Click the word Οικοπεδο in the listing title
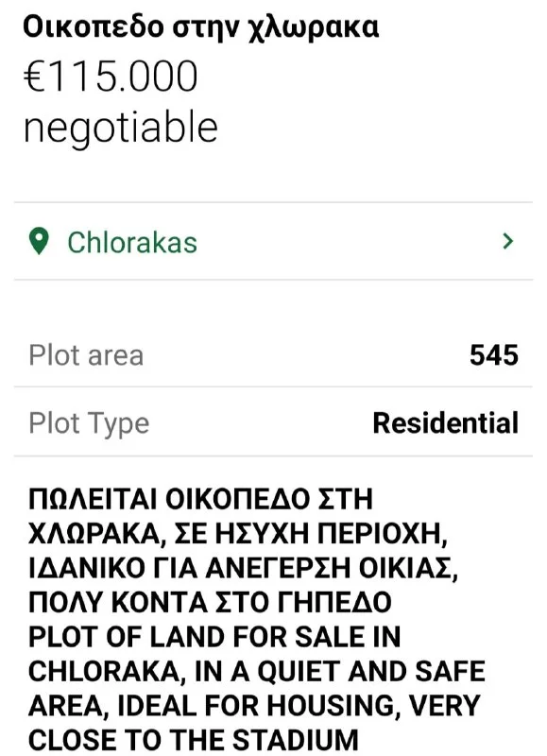This screenshot has height=756, width=547. (94, 27)
